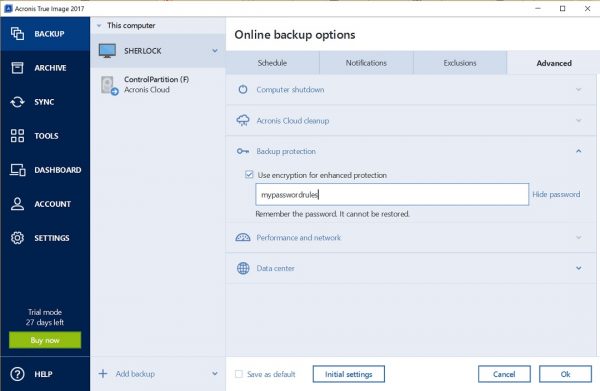Open the SHERLOCK computer dropdown arrow

coord(215,51)
